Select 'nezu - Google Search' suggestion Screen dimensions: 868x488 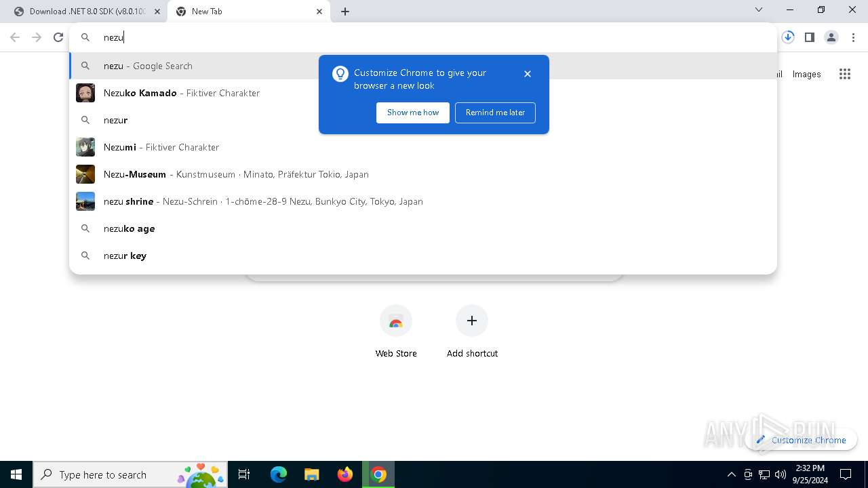pos(423,66)
